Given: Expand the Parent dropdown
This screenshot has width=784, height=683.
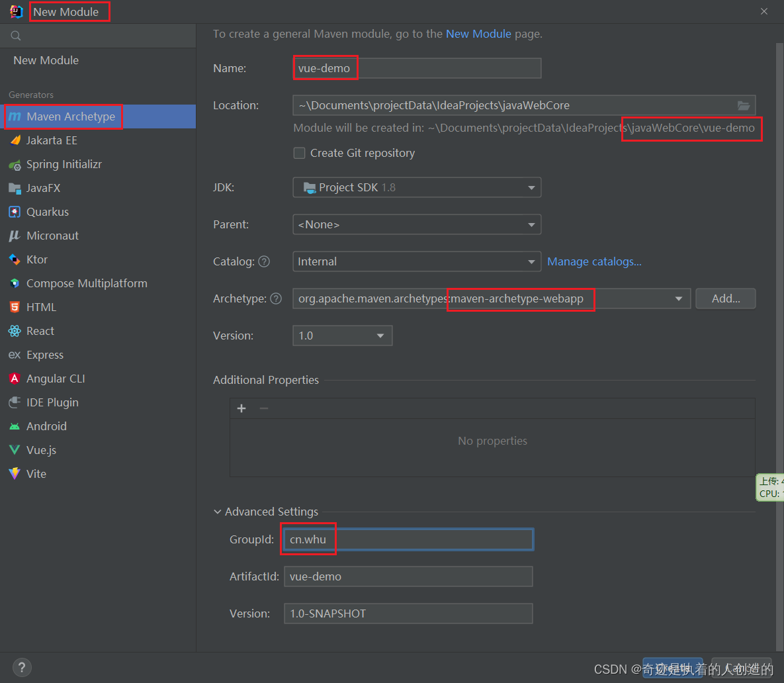Looking at the screenshot, I should (x=417, y=224).
